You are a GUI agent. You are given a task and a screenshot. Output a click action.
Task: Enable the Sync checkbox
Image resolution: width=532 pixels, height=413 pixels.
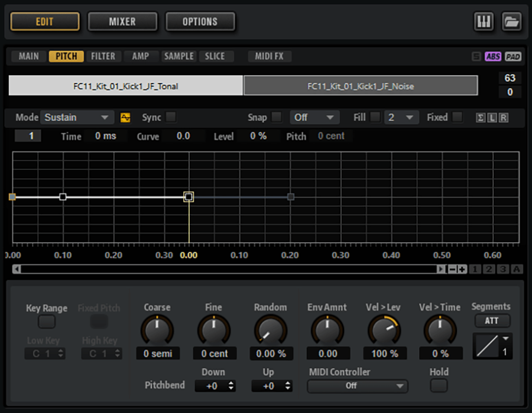pyautogui.click(x=171, y=117)
